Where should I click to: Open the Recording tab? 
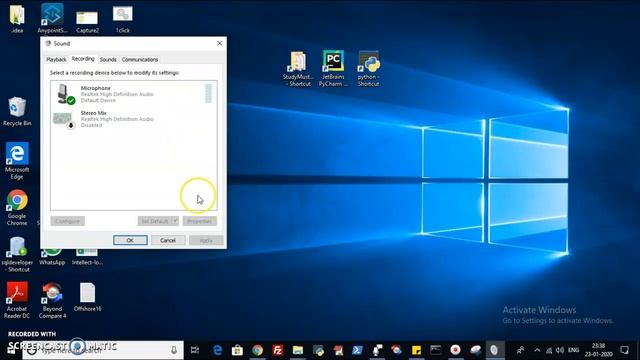tap(83, 59)
